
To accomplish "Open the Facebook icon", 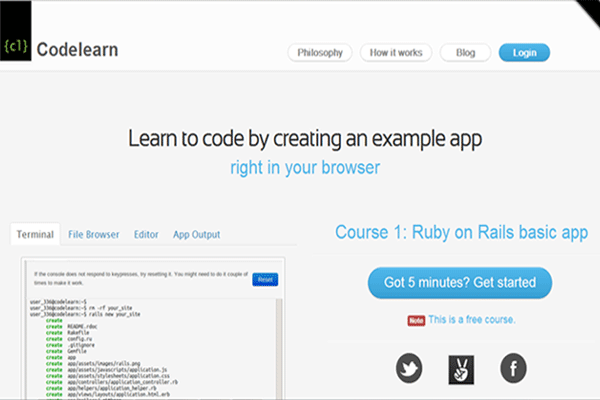I will [x=514, y=368].
